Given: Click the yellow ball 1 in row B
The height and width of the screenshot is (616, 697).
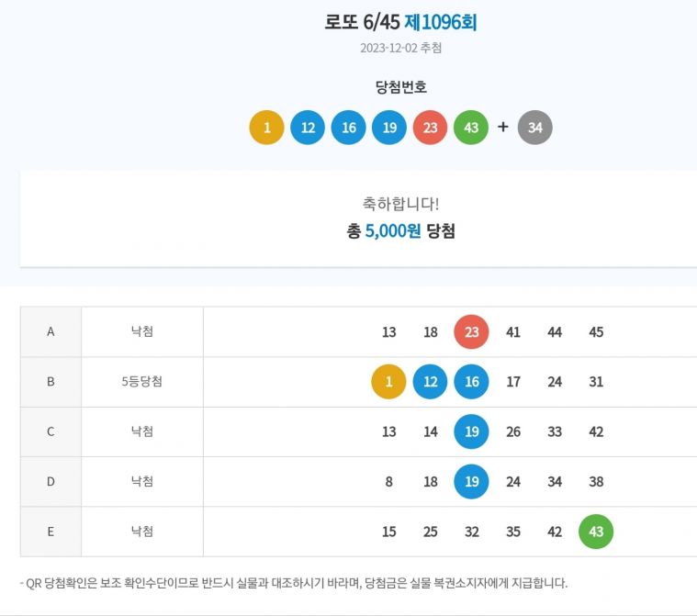Looking at the screenshot, I should 389,382.
